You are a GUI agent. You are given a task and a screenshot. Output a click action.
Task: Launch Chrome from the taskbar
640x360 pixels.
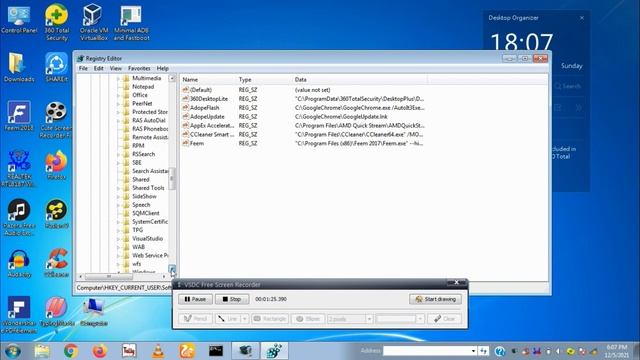coord(71,351)
